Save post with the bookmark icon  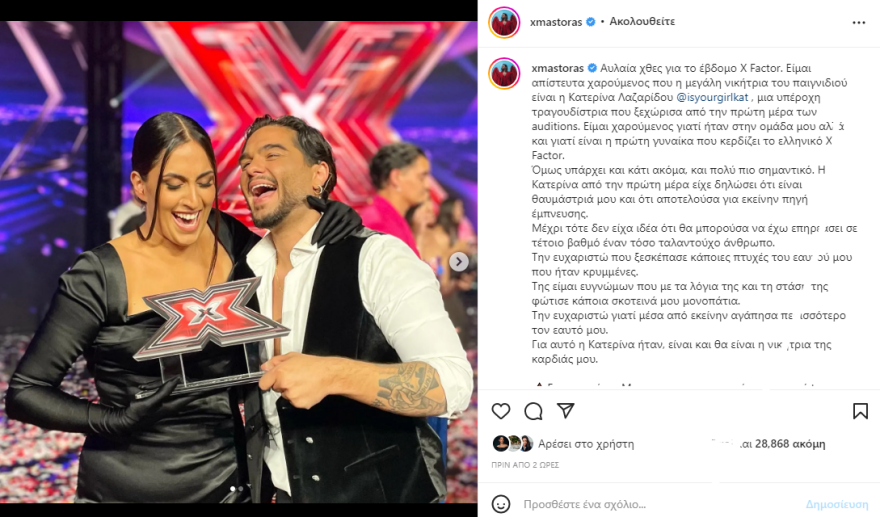tap(860, 411)
